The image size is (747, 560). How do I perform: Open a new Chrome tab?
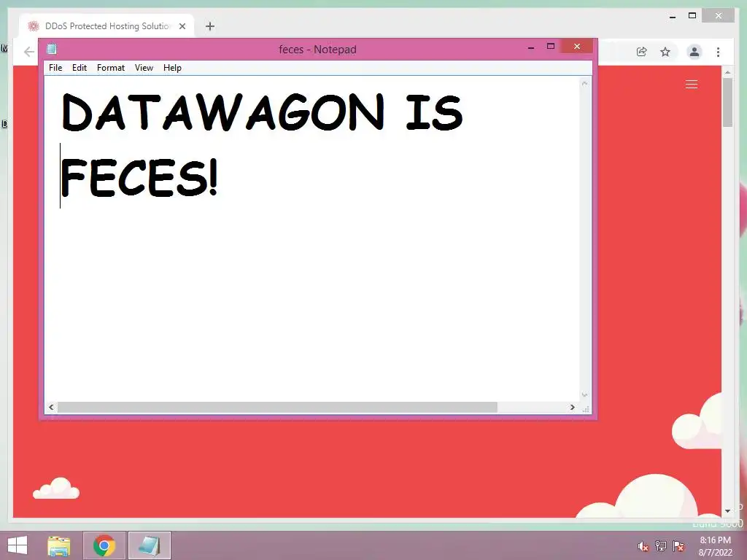(209, 26)
